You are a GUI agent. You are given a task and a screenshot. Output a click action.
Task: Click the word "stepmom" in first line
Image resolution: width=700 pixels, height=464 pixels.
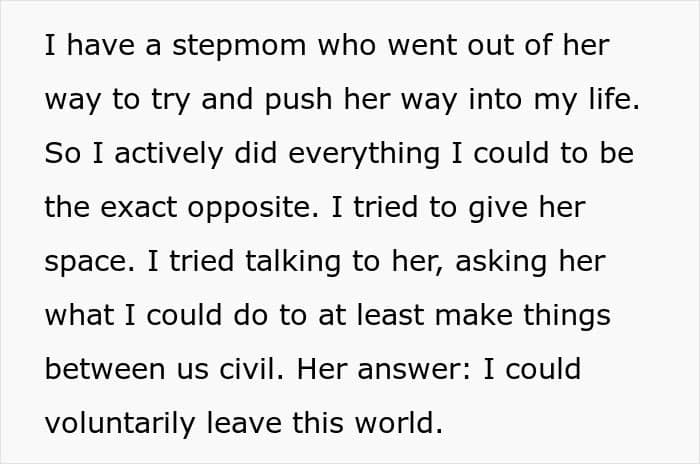(239, 46)
